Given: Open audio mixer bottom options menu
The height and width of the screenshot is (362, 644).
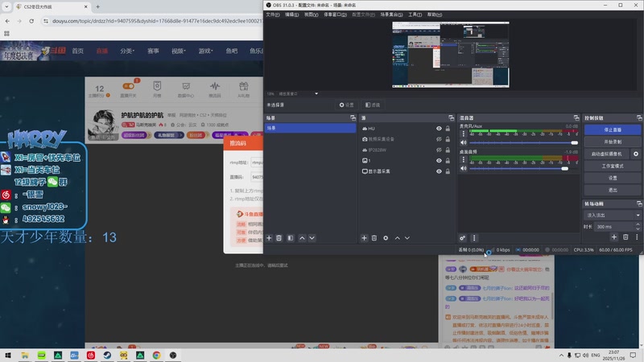Looking at the screenshot, I should pos(474,238).
